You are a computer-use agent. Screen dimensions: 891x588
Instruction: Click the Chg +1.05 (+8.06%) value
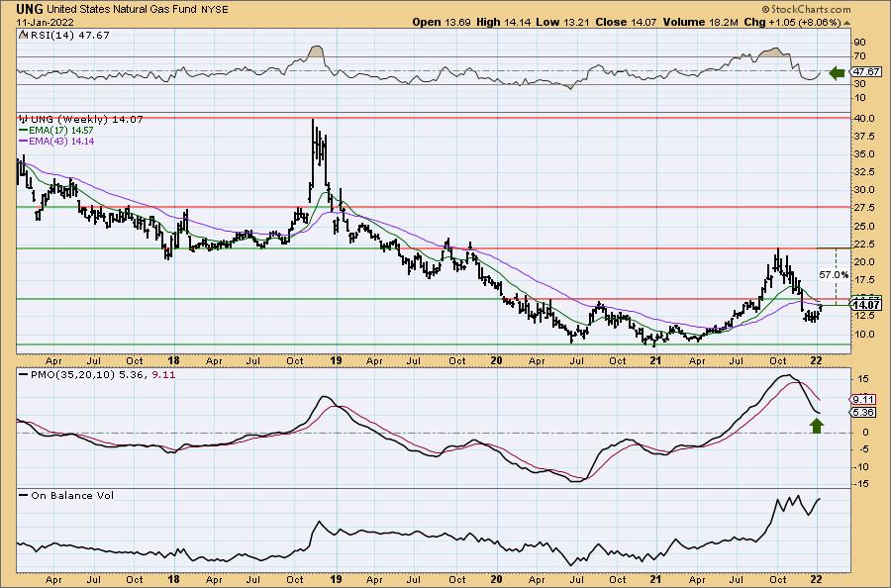coord(792,22)
